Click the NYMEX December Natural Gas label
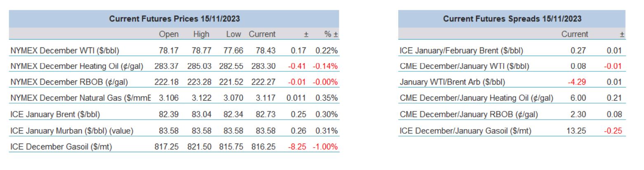 click(x=81, y=98)
